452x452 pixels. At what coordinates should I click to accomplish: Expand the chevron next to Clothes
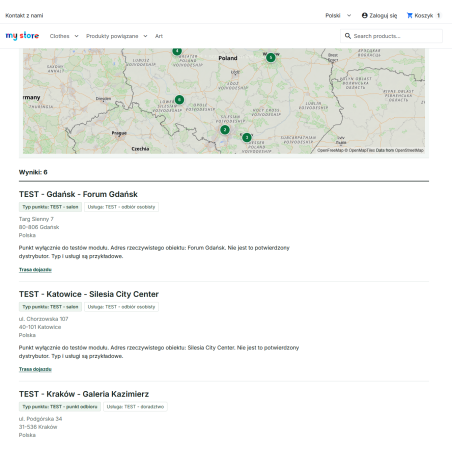pyautogui.click(x=76, y=36)
